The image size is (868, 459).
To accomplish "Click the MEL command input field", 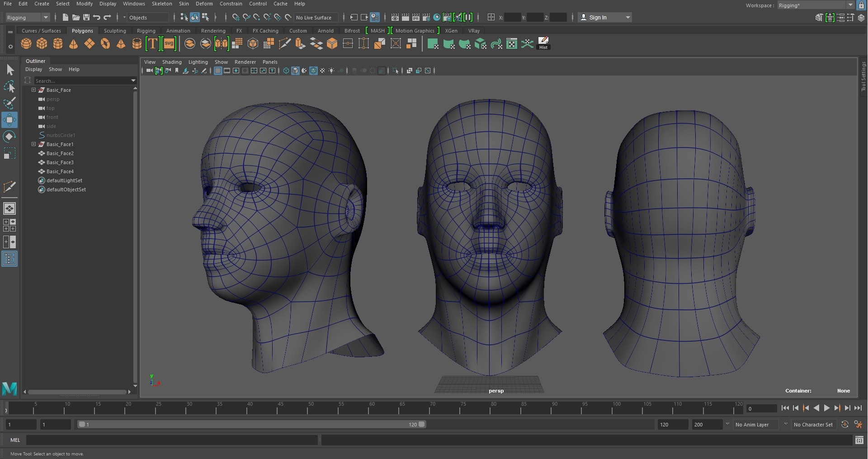I will point(172,440).
